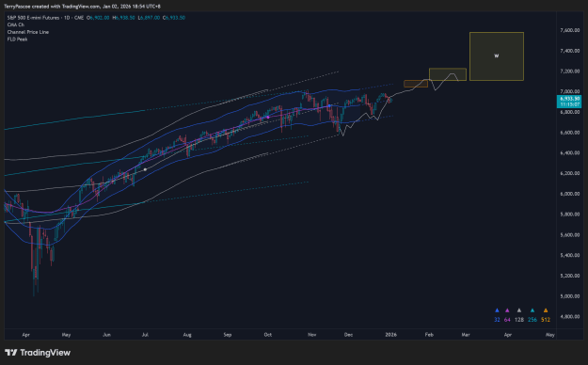This screenshot has height=365, width=588.
Task: Select the 128 cycle legend number
Action: point(519,320)
